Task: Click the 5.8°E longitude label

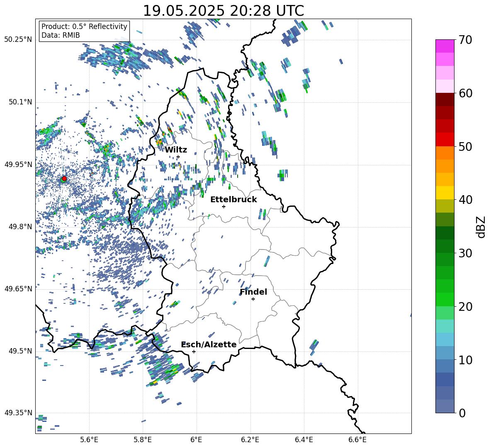Action: click(x=143, y=440)
